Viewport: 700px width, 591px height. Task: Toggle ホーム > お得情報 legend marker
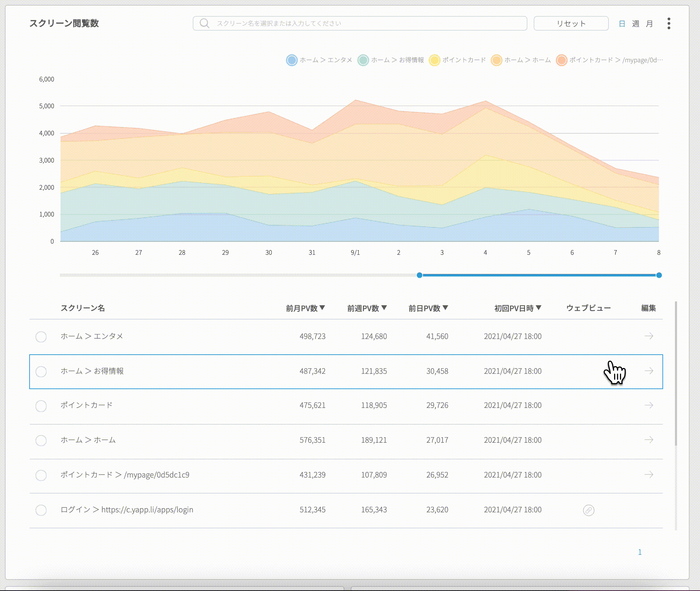tap(363, 60)
